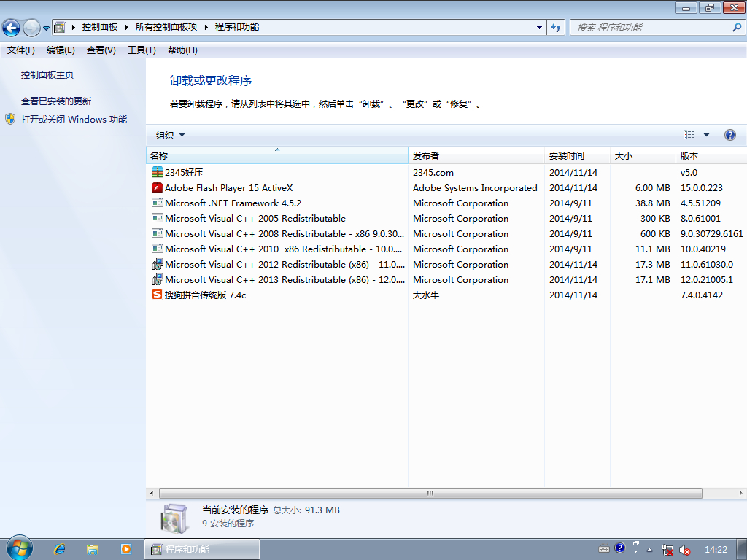Click the Visual C++ 2012 installer icon
This screenshot has width=747, height=560.
(x=158, y=264)
